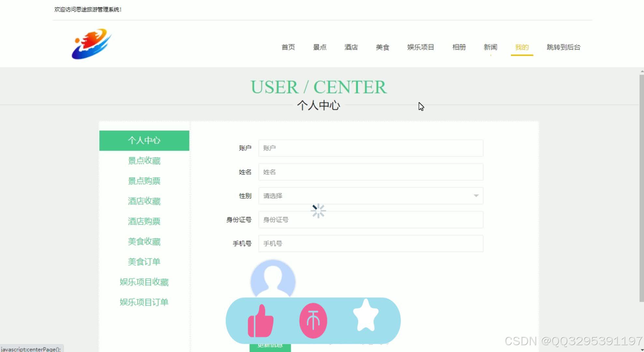Viewport: 644px width, 352px height.
Task: Click the site logo
Action: click(x=92, y=44)
